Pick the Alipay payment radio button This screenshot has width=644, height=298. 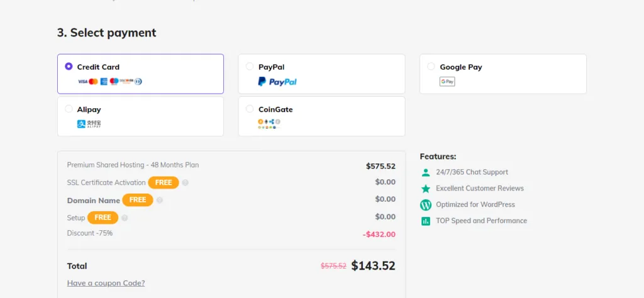pos(69,109)
